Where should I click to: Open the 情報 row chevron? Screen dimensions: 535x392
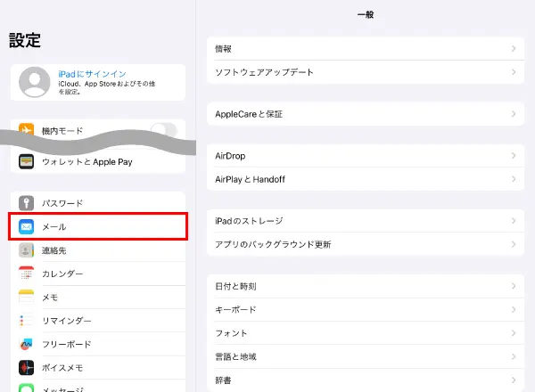[x=514, y=49]
